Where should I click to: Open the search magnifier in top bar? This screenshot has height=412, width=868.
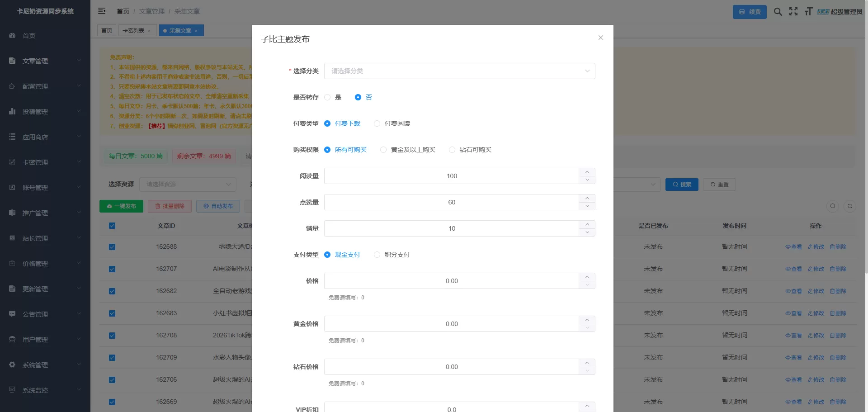[778, 12]
